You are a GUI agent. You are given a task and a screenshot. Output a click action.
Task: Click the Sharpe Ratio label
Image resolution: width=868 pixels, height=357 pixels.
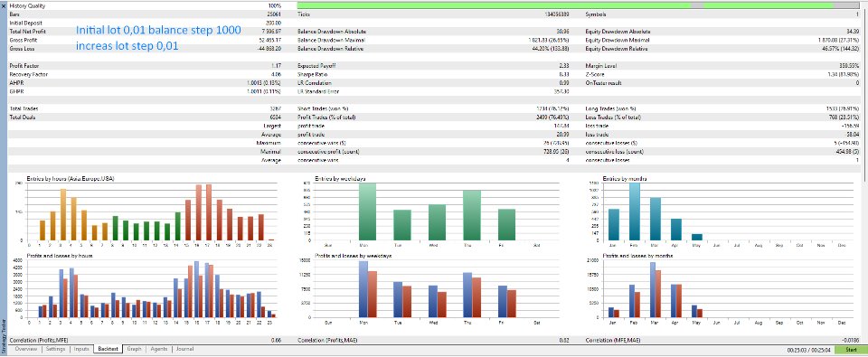click(x=313, y=74)
